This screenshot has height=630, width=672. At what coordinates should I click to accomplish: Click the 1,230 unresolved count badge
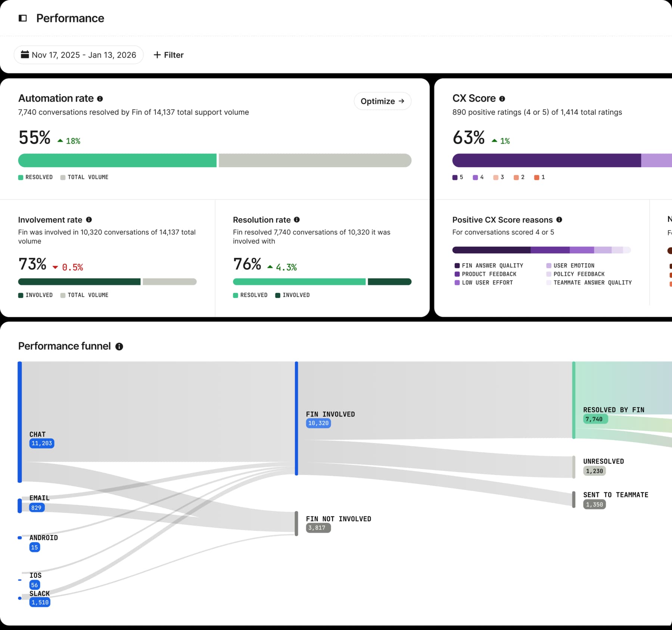[594, 471]
